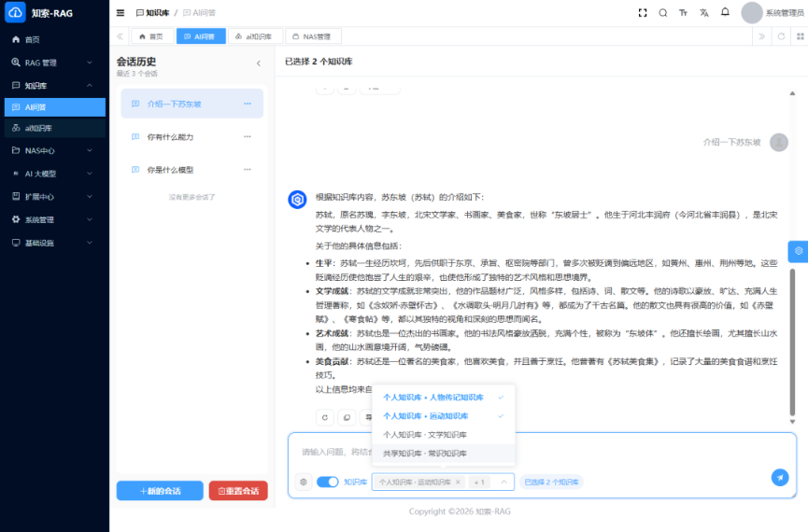Expand the NAS中心 sidebar menu

coord(54,150)
